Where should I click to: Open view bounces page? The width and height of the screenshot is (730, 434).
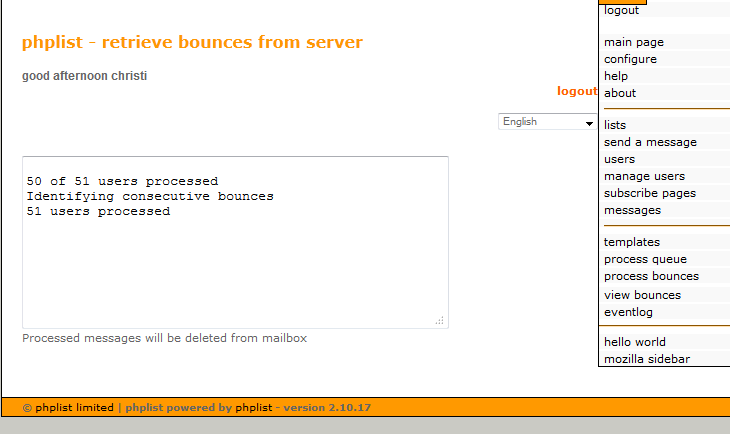point(642,295)
